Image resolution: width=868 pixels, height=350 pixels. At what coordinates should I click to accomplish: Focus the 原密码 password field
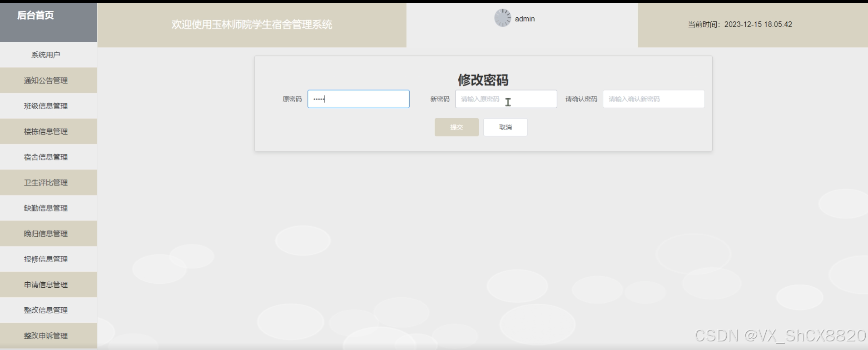click(358, 99)
